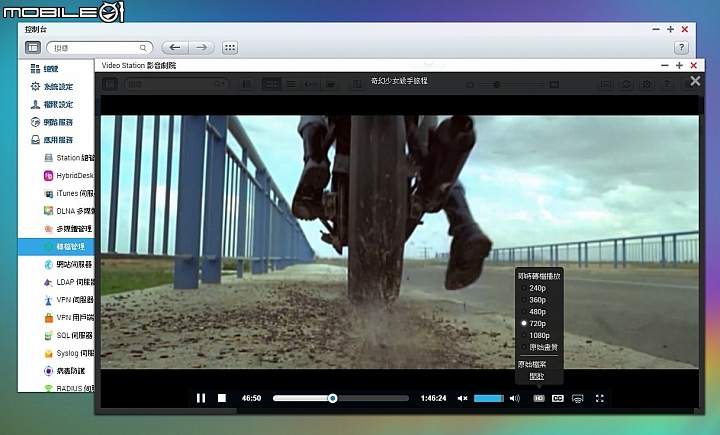Open LDAP Server in sidebar
720x435 pixels.
tap(69, 282)
